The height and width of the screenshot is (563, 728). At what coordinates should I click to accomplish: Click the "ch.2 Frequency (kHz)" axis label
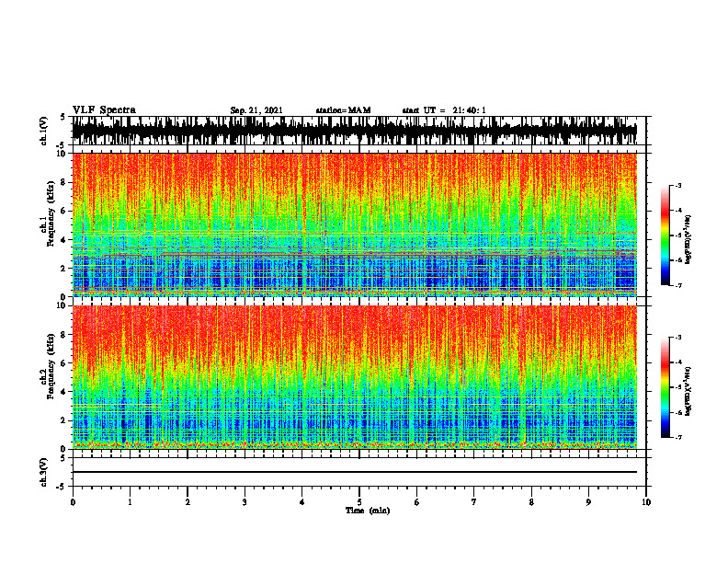[48, 366]
